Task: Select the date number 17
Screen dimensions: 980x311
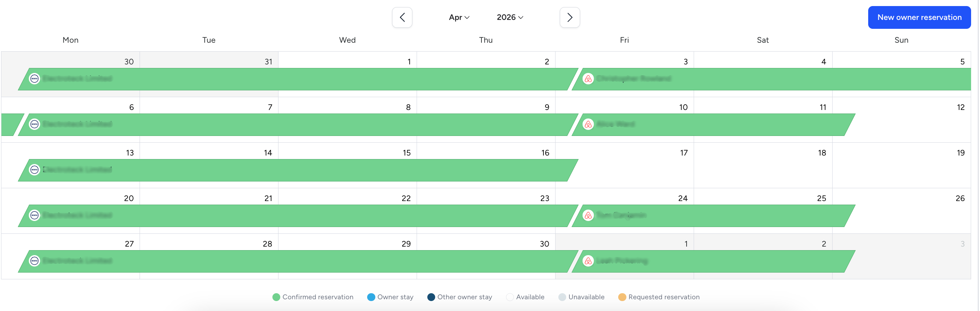Action: [x=684, y=153]
